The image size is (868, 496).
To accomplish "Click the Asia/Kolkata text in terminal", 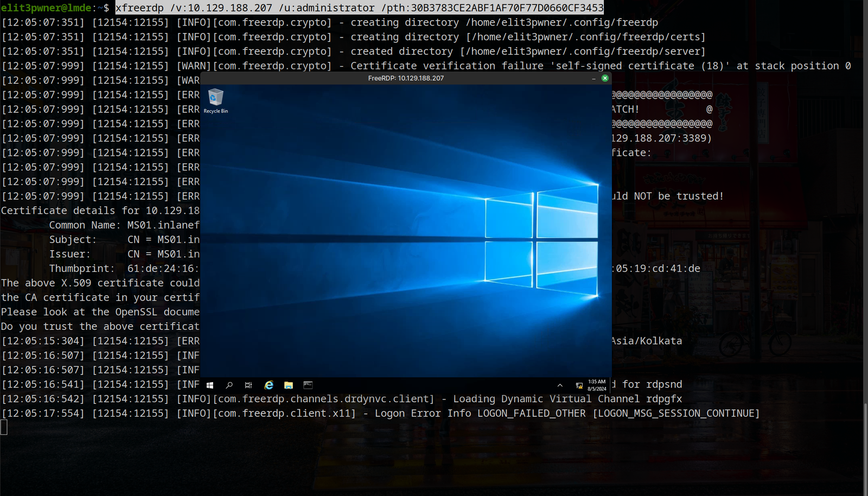I will (x=646, y=341).
